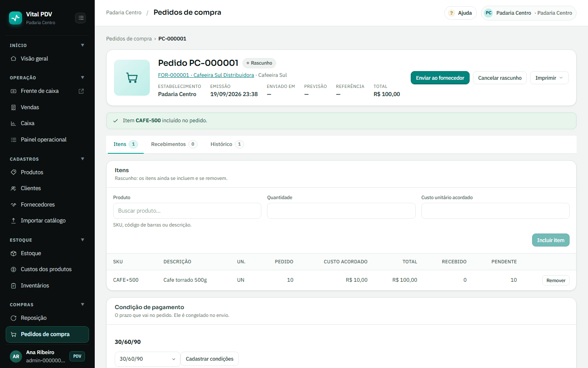Click the house icon for Visão geral
The height and width of the screenshot is (368, 588).
(x=13, y=58)
